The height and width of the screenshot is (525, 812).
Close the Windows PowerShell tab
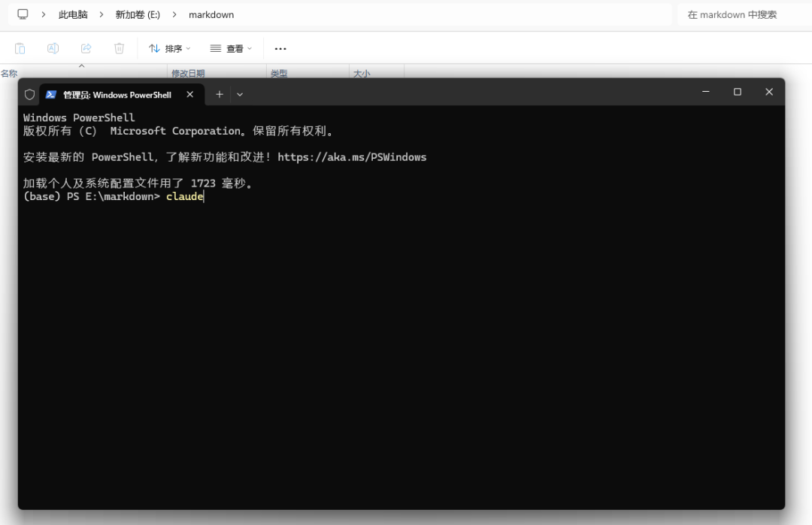click(190, 94)
